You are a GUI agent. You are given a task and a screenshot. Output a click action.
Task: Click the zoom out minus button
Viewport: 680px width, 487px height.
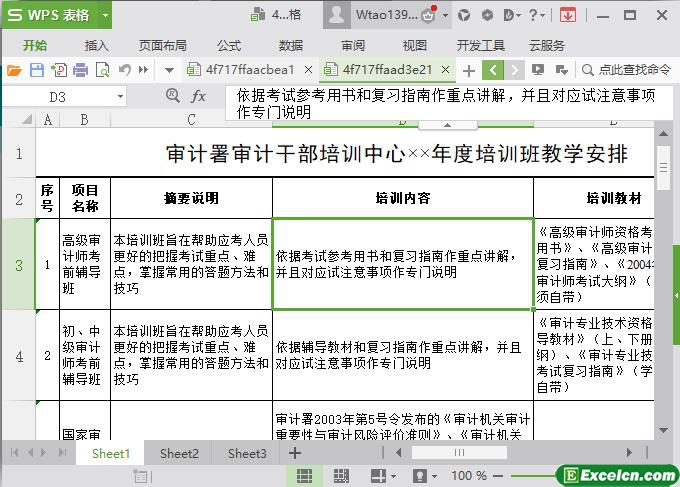coord(498,476)
